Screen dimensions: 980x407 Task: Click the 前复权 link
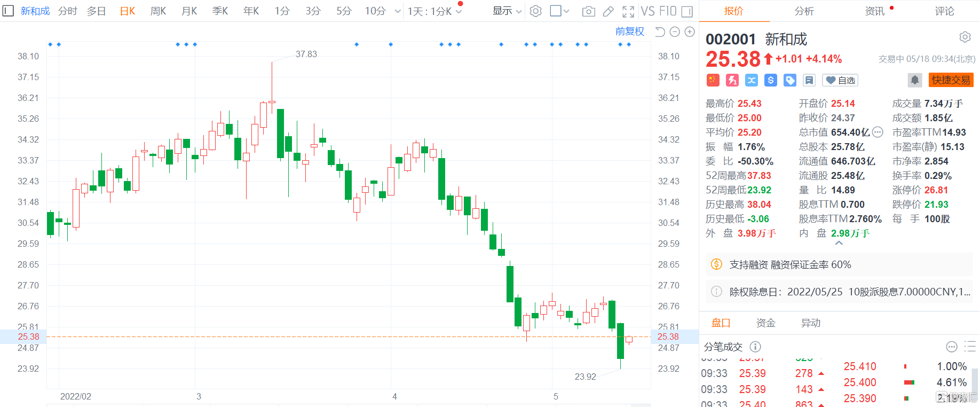(x=629, y=32)
